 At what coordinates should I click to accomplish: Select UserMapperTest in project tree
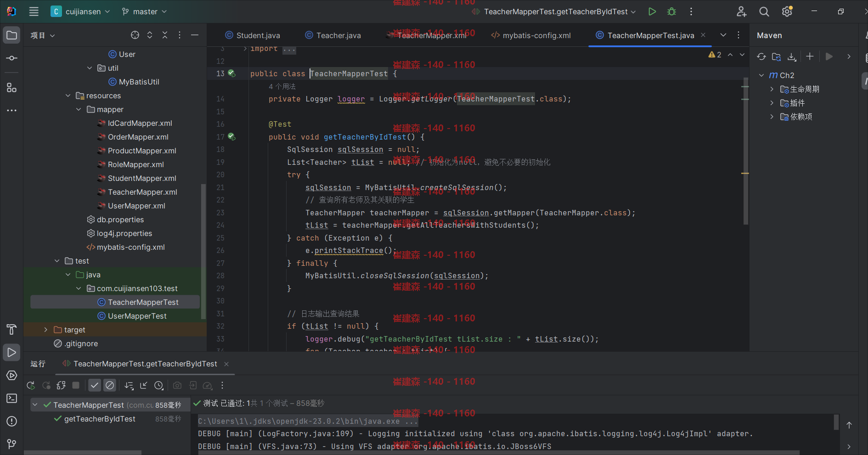pyautogui.click(x=137, y=316)
